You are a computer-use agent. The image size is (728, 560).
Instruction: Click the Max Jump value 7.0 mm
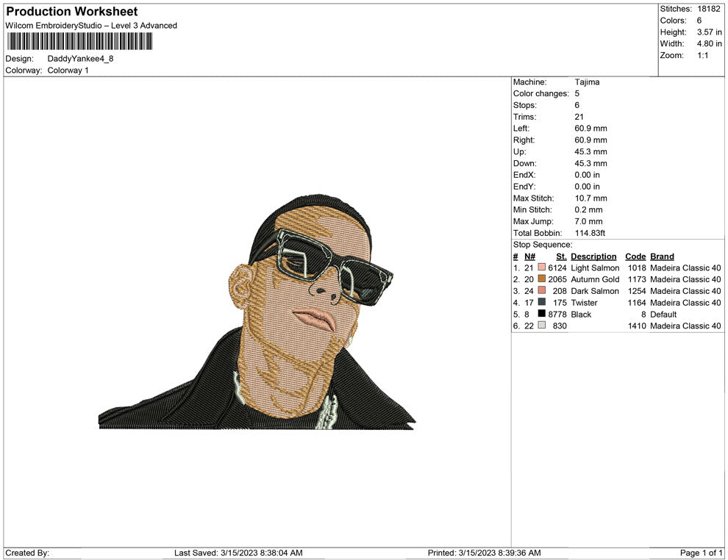pos(589,221)
